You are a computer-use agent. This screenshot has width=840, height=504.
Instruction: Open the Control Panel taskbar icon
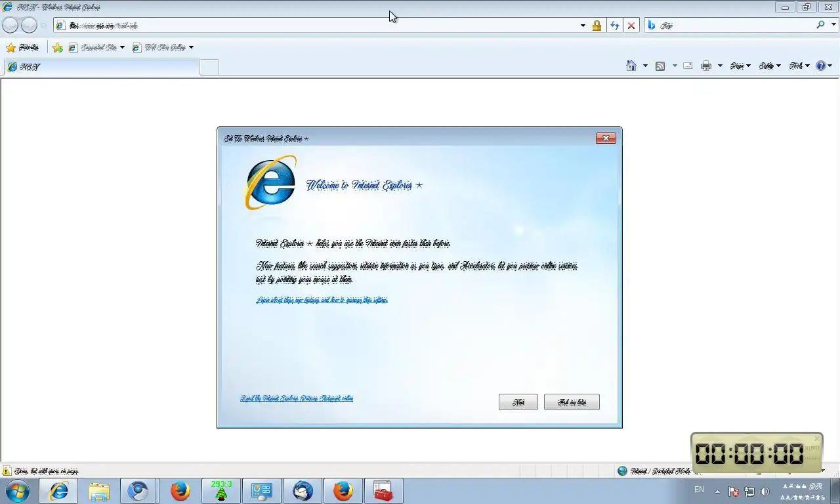[x=262, y=491]
